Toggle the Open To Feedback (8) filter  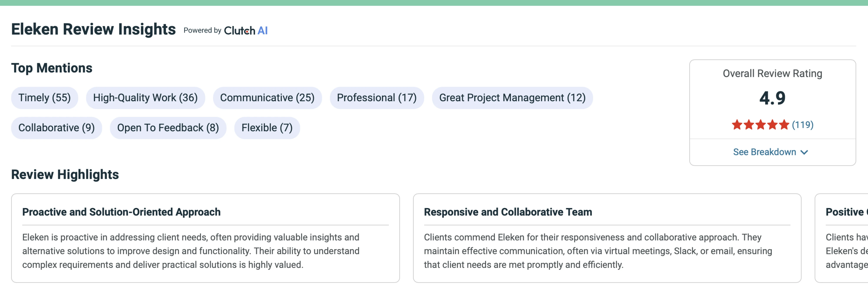tap(168, 127)
